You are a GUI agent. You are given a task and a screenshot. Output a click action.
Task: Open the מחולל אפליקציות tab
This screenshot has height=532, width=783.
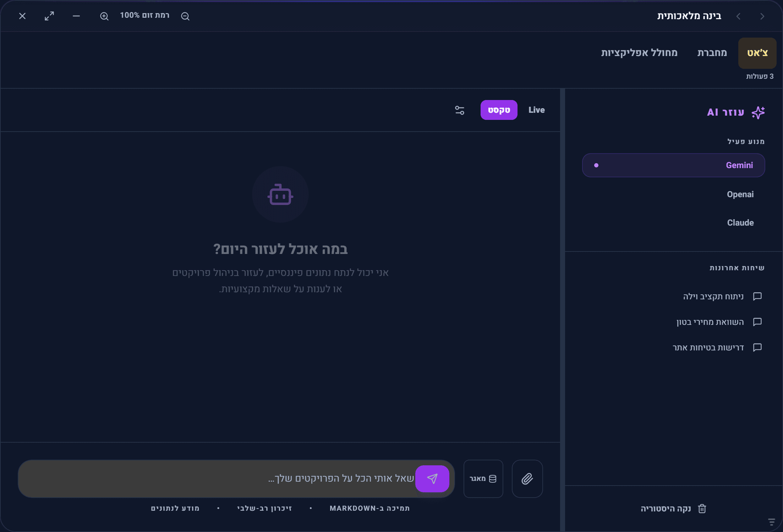click(x=639, y=53)
